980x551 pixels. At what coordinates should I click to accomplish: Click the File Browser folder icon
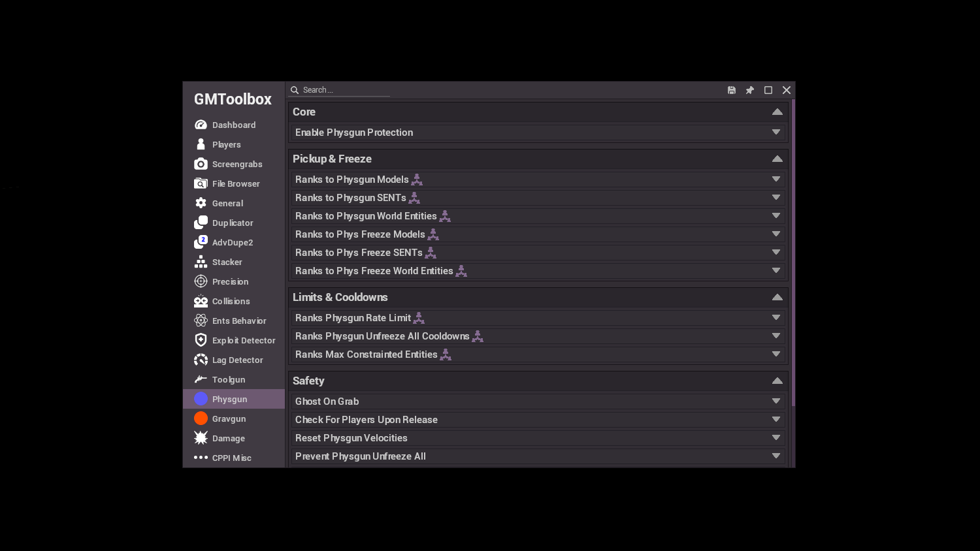click(x=201, y=183)
